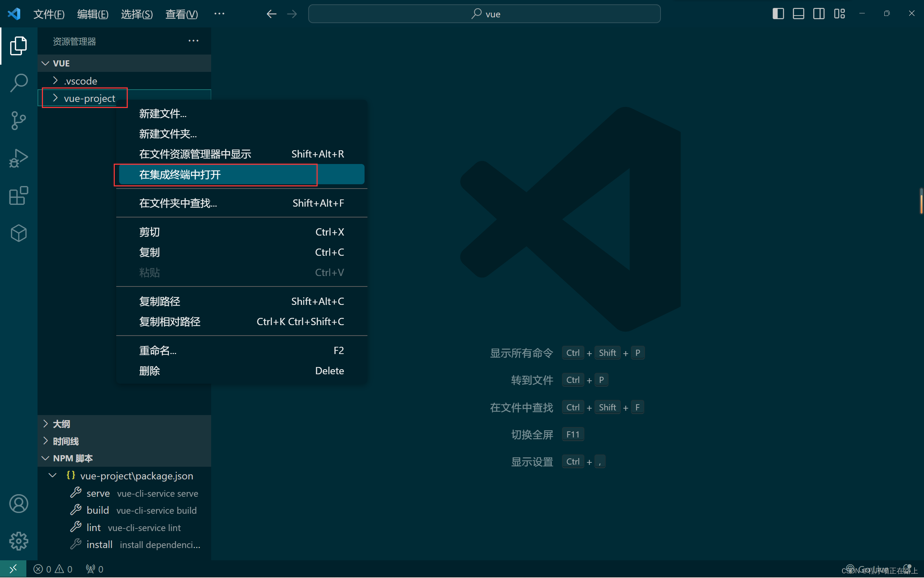Choose 复制路径 from context menu
Screen dimensions: 924x578
tap(242, 301)
